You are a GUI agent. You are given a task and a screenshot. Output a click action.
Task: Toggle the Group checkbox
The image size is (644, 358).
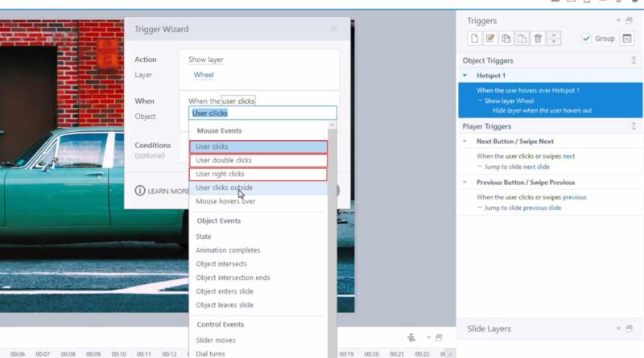click(x=586, y=39)
